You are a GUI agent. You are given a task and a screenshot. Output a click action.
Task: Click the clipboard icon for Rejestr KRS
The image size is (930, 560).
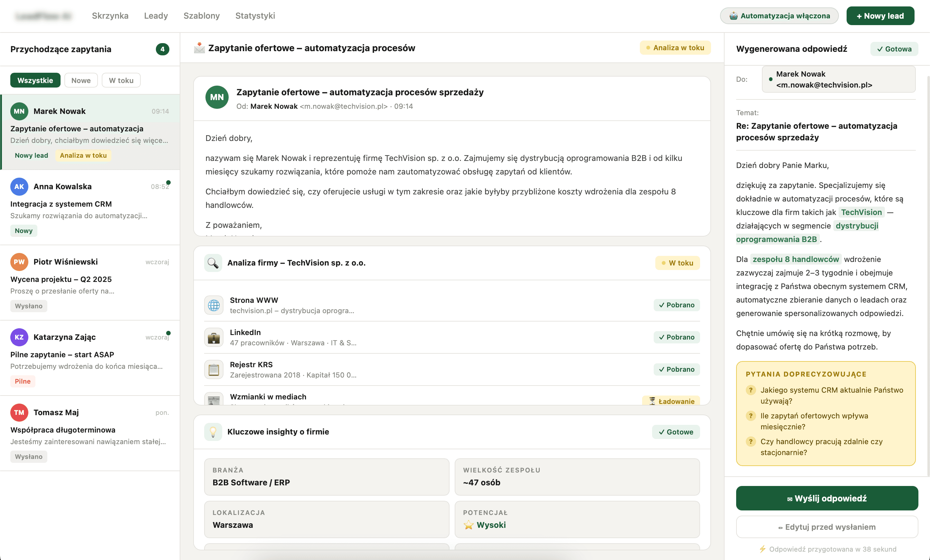click(214, 369)
